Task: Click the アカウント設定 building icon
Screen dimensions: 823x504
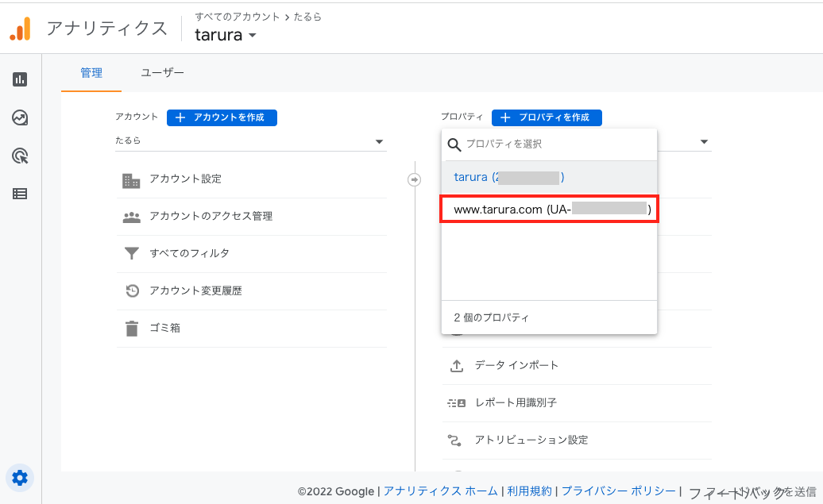Action: click(x=131, y=181)
